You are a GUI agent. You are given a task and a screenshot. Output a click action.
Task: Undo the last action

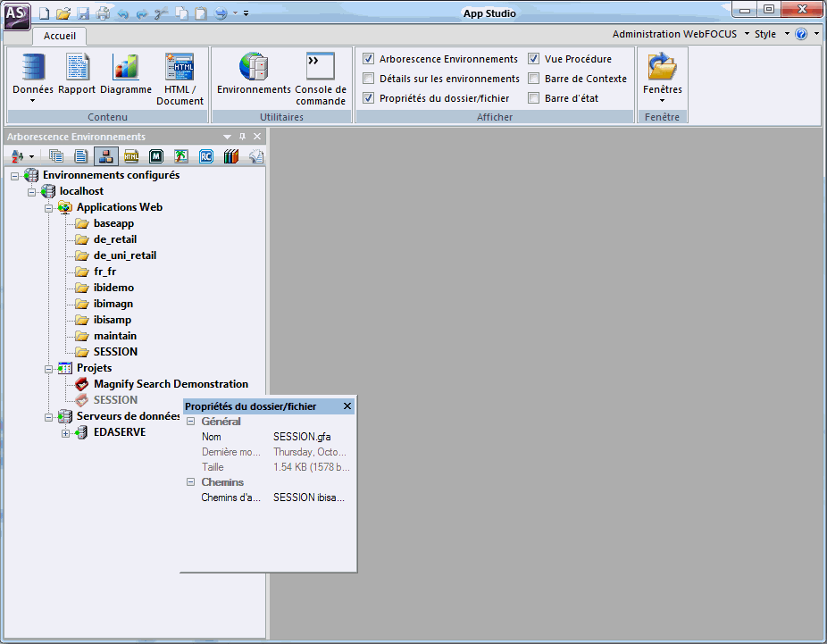[123, 13]
